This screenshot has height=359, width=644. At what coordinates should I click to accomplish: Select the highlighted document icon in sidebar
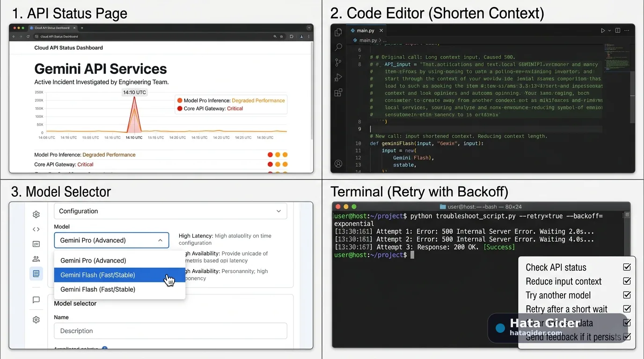click(36, 273)
